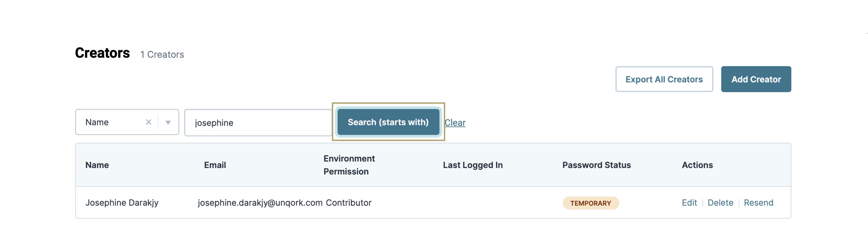Image resolution: width=868 pixels, height=239 pixels.
Task: Export all creators to a file
Action: pos(664,79)
